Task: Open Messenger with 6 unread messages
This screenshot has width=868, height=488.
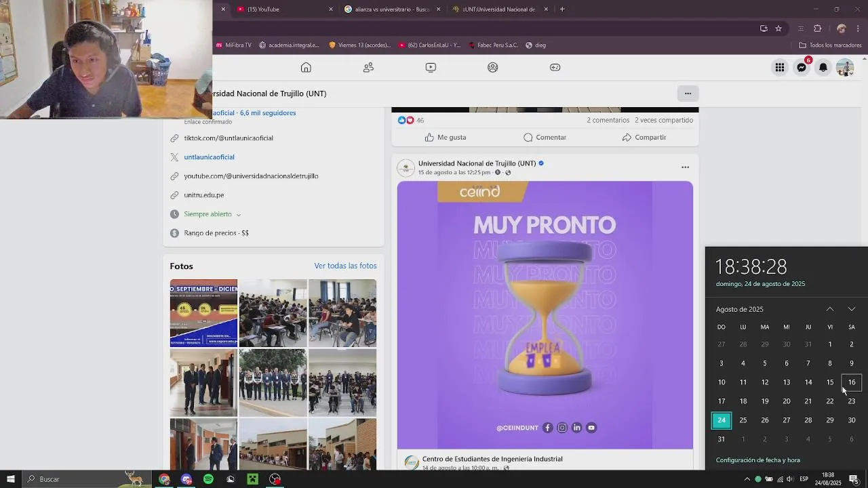Action: click(x=802, y=67)
